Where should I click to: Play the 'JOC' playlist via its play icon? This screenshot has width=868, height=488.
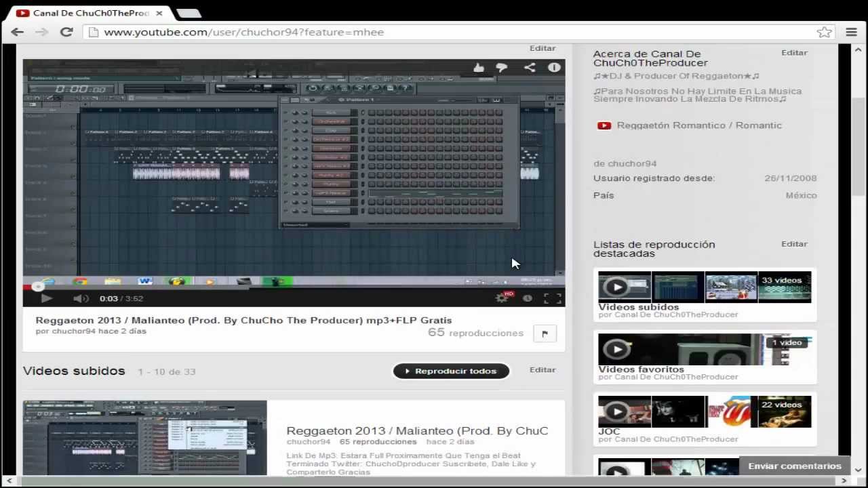[x=616, y=411]
